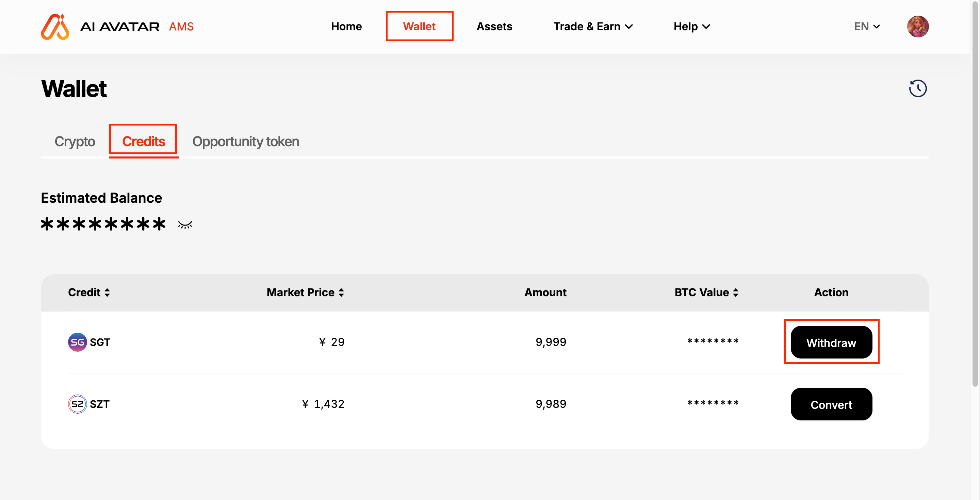
Task: Sort by Credit column arrows
Action: tap(107, 293)
